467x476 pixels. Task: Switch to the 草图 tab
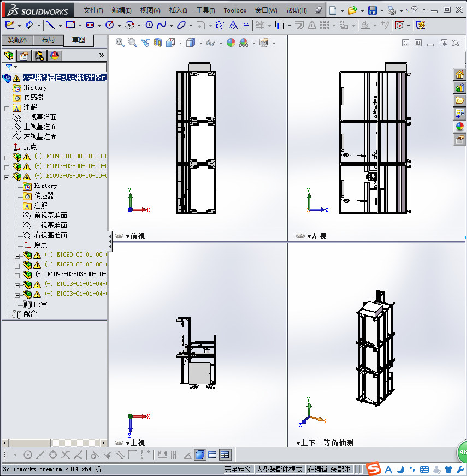click(x=79, y=40)
